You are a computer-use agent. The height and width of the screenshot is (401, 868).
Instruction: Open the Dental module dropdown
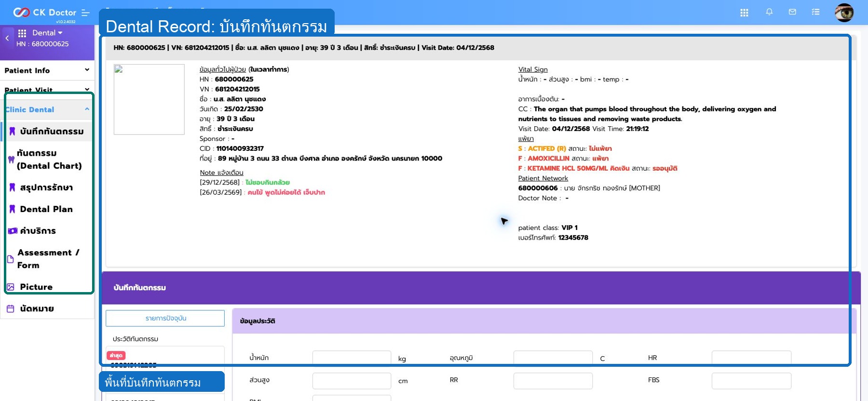(47, 33)
